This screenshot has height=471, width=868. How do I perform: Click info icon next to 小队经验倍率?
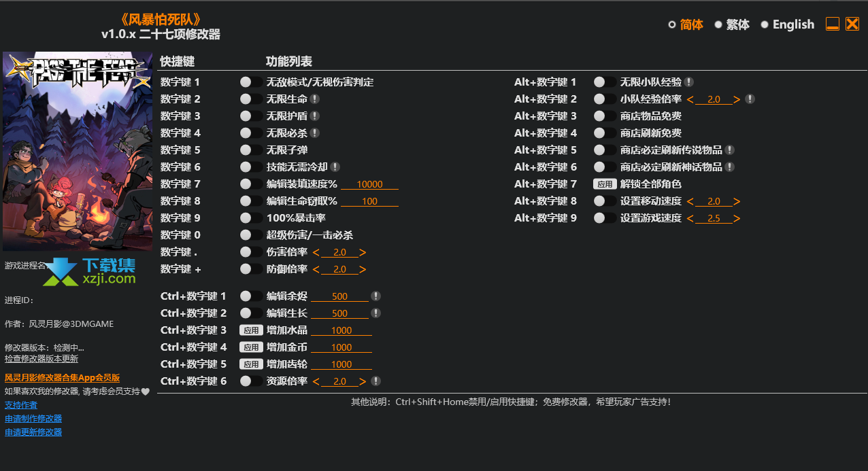click(x=750, y=99)
